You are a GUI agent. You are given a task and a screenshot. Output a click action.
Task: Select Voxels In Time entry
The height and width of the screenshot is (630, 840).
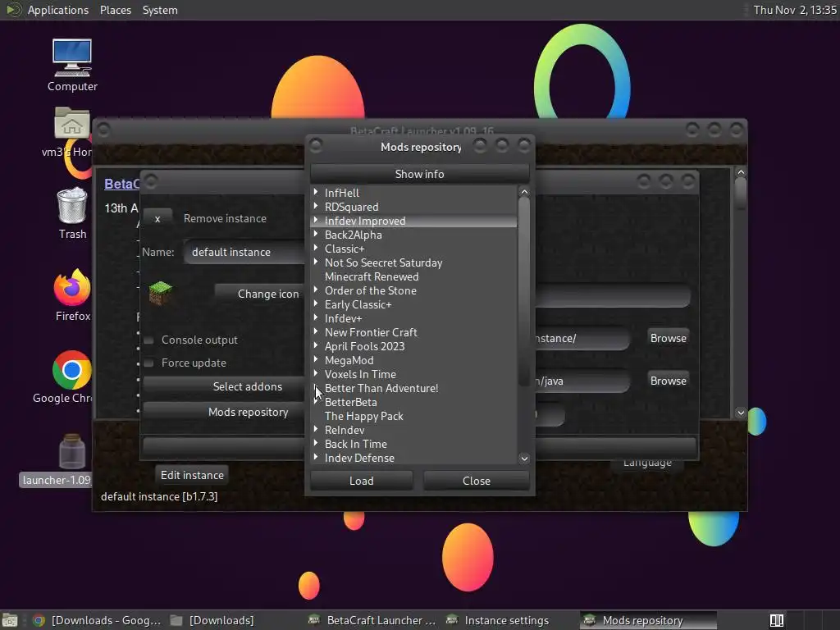point(360,374)
